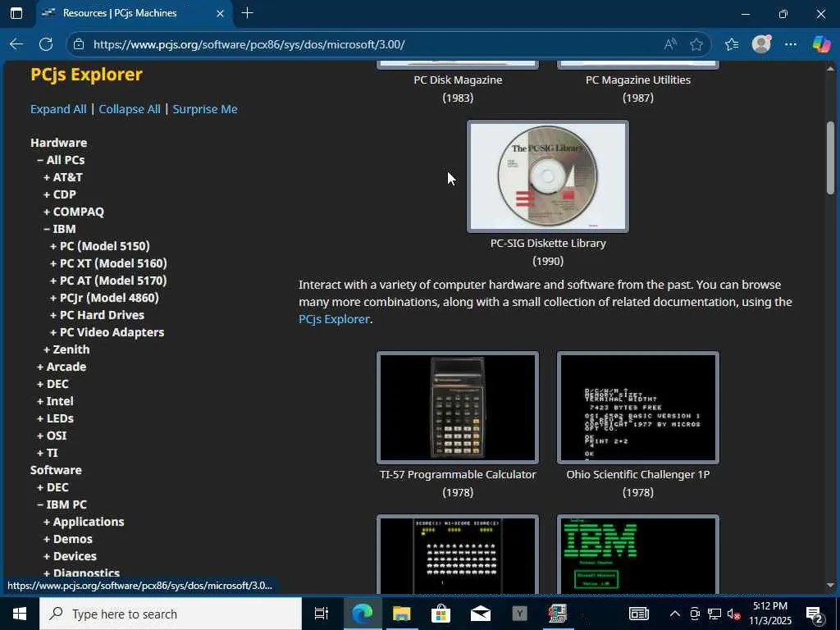Expand the LEDs tree node
Image resolution: width=840 pixels, height=630 pixels.
click(x=55, y=418)
